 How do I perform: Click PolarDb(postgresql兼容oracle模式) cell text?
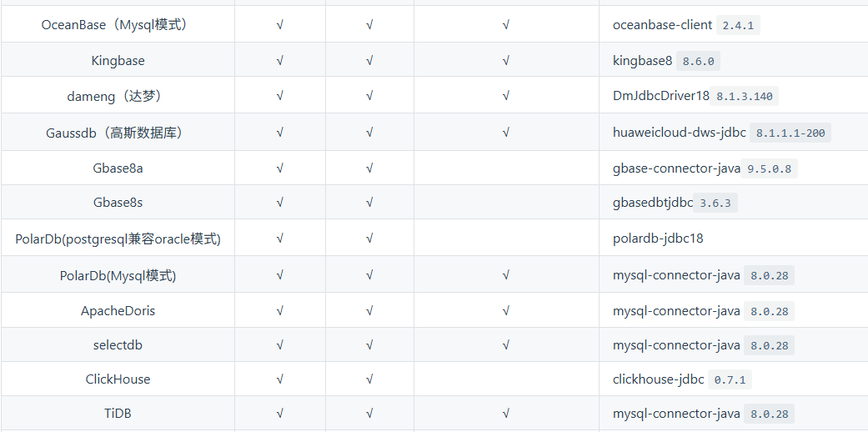(118, 239)
